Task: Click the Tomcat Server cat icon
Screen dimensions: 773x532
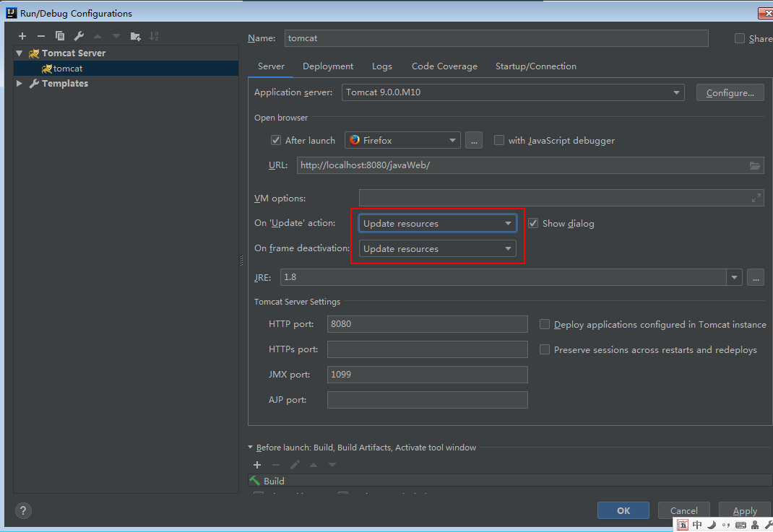Action: pyautogui.click(x=34, y=53)
